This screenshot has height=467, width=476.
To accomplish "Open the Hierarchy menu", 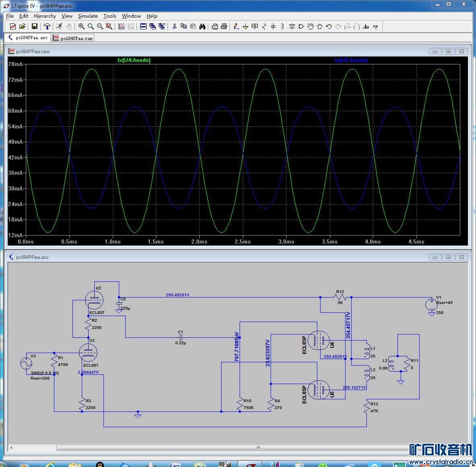I will [45, 16].
